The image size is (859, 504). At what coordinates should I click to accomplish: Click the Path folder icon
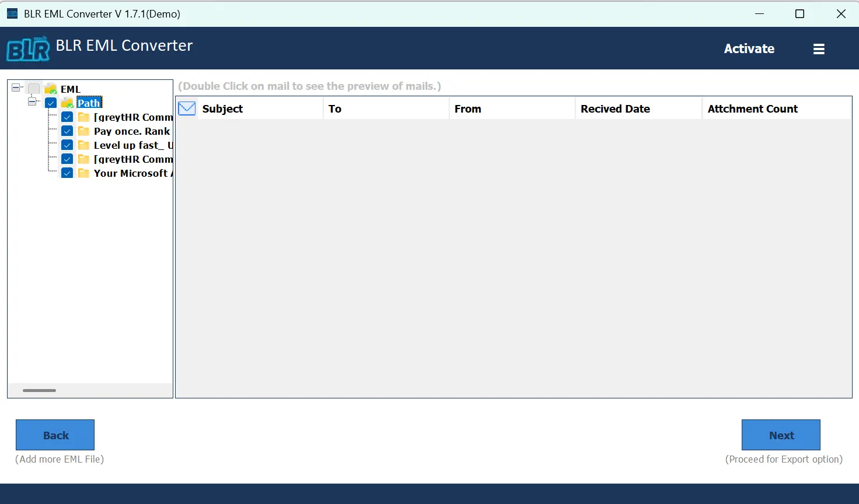tap(67, 103)
